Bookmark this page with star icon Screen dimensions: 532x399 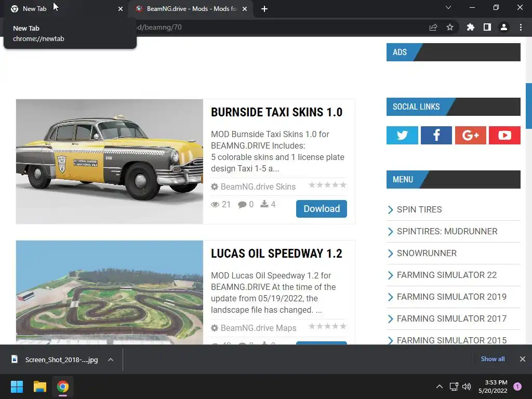click(x=450, y=27)
